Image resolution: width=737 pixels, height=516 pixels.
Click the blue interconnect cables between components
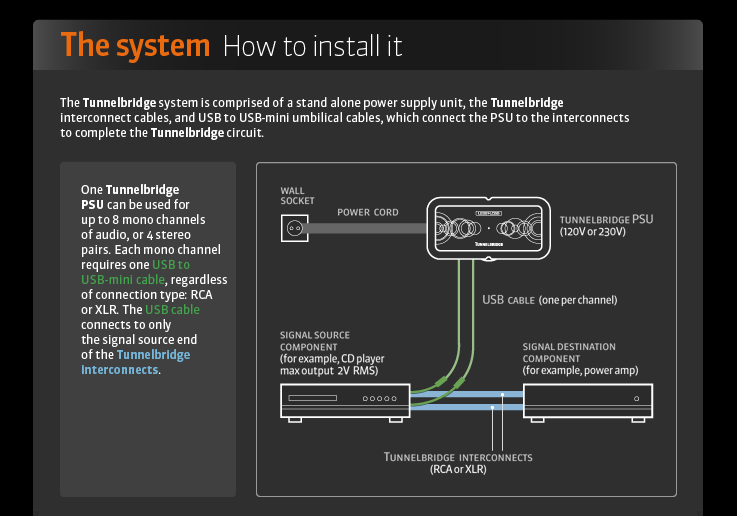click(x=467, y=400)
